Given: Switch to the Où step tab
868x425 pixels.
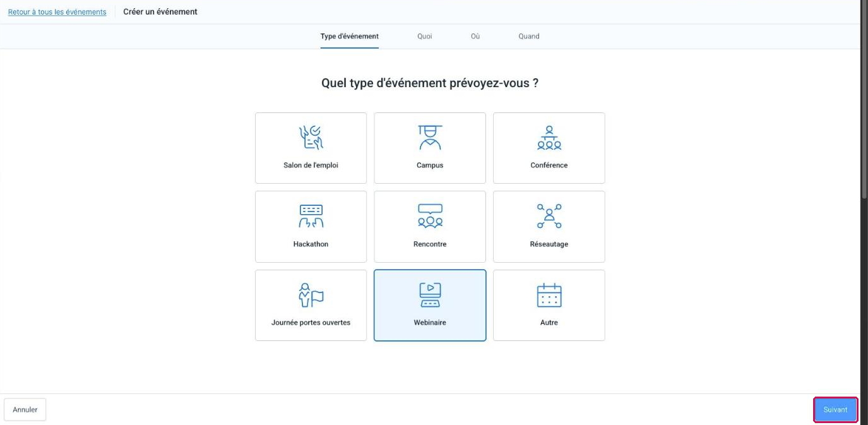Looking at the screenshot, I should click(x=475, y=37).
